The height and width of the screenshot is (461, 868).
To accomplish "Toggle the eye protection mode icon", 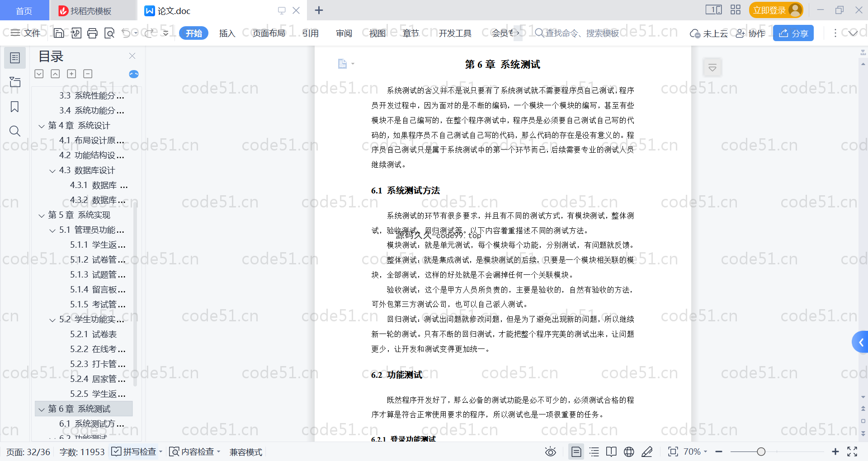I will pyautogui.click(x=550, y=452).
